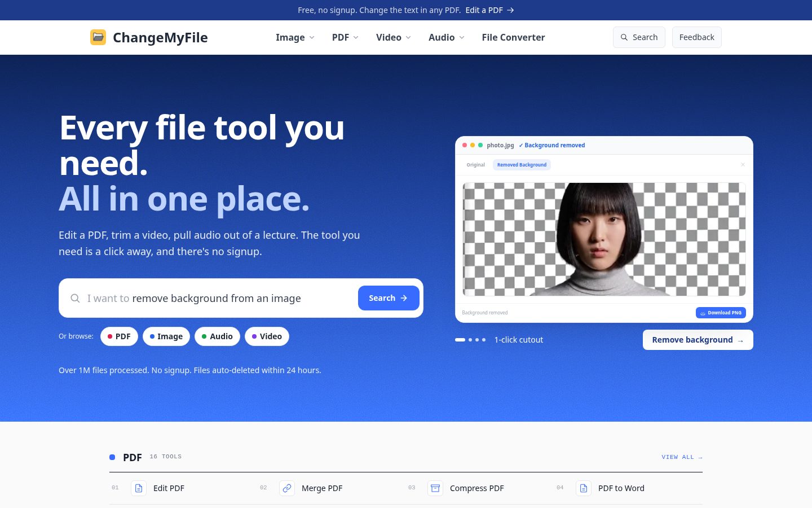Open the PDF to Word tool link
This screenshot has height=508, width=812.
pos(621,488)
